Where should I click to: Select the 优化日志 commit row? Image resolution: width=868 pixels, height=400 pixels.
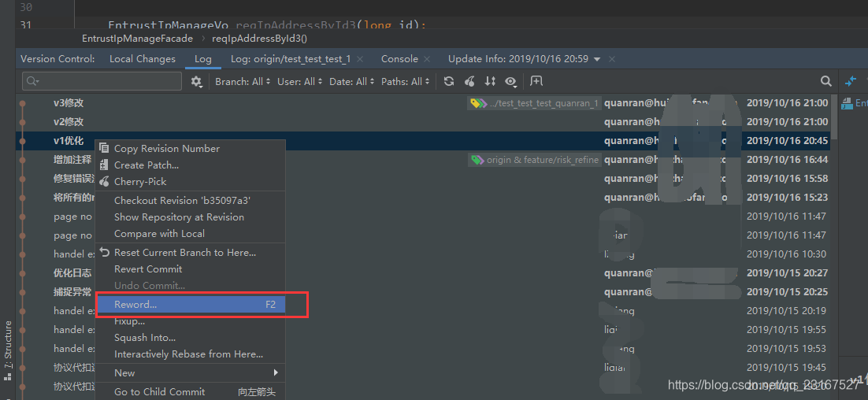(x=424, y=272)
